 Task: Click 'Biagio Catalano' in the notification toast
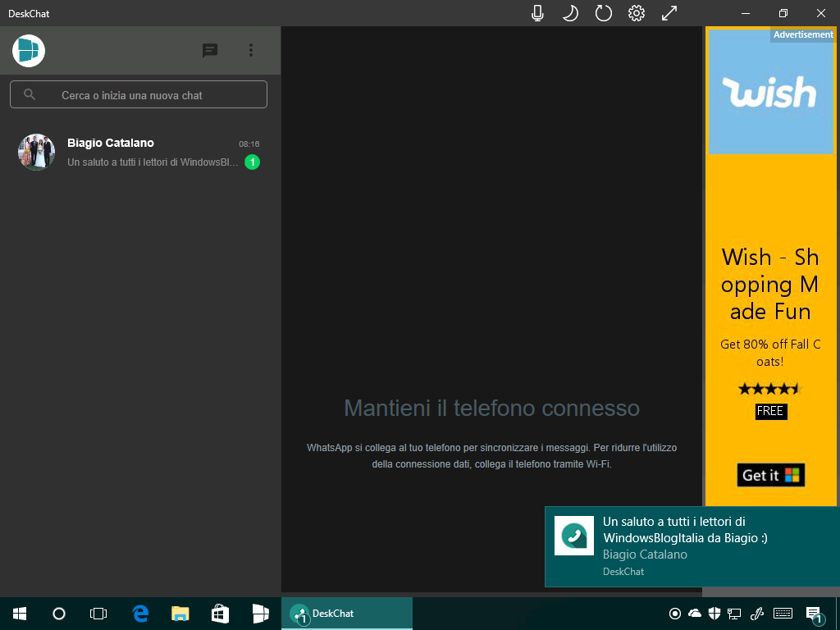click(645, 555)
